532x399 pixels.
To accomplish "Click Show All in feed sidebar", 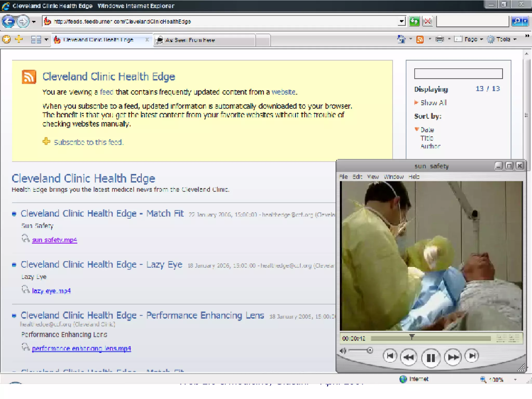I will point(433,103).
